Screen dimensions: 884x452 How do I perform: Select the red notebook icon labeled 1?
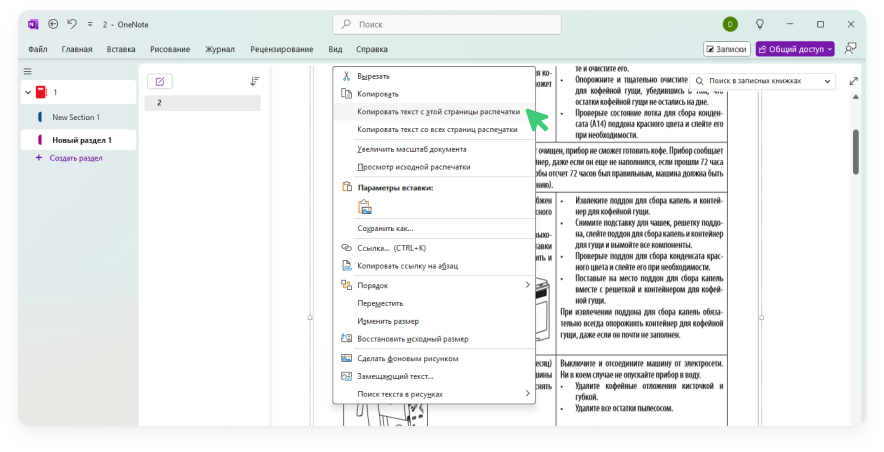click(41, 92)
